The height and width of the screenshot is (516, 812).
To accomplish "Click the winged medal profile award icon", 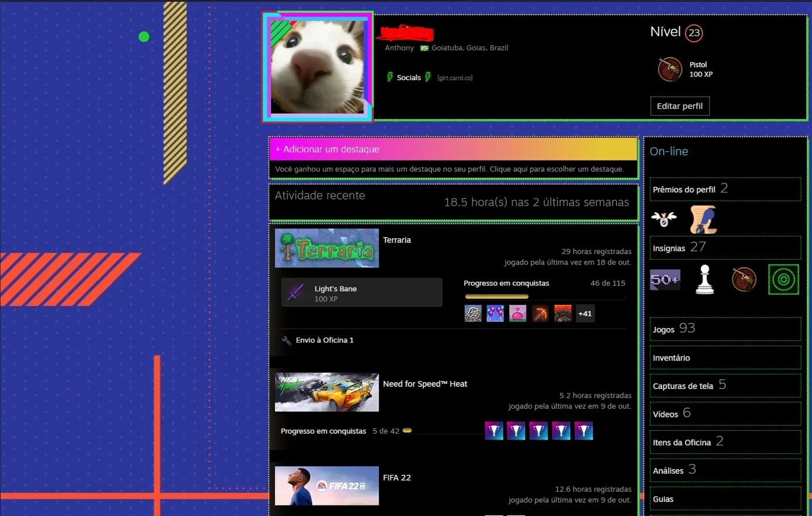I will [x=664, y=219].
